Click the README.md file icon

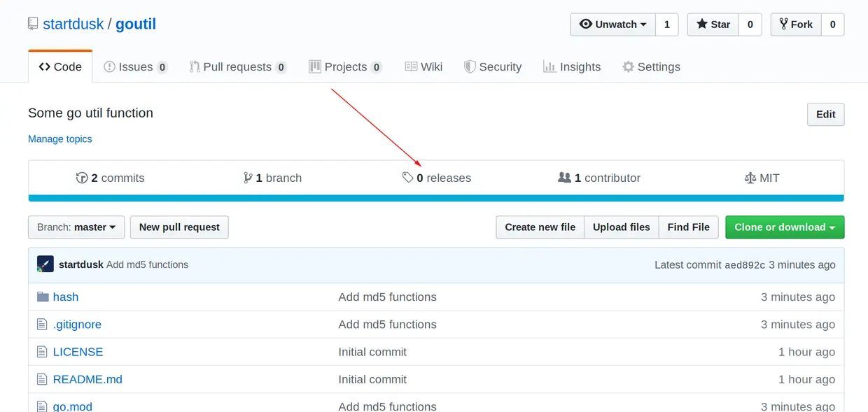point(42,380)
